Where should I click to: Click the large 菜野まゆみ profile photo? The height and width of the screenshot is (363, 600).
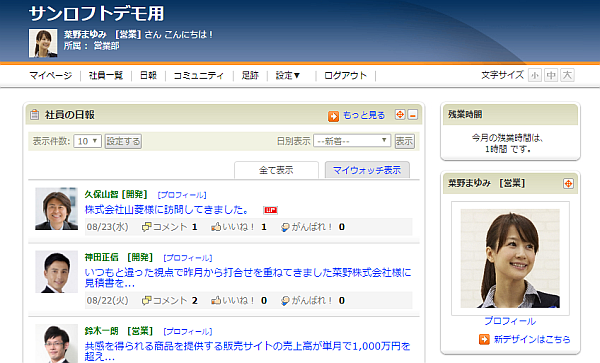click(510, 259)
